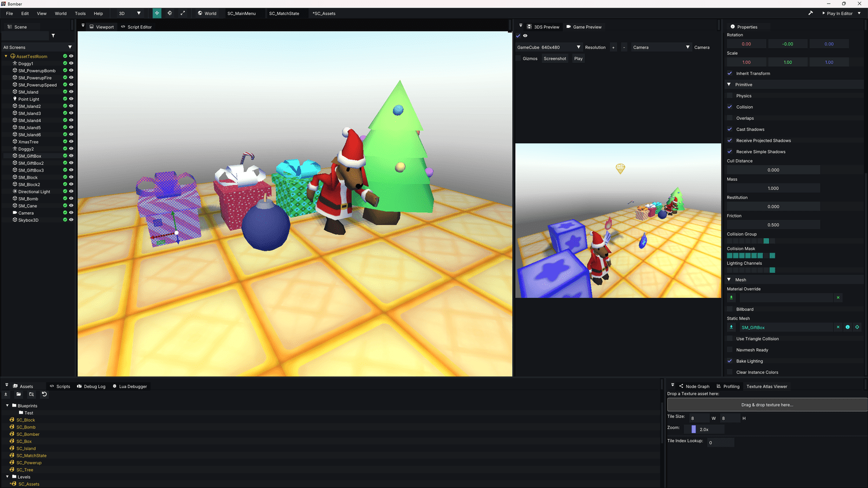The width and height of the screenshot is (868, 488).
Task: Open the GameCube 640x480 resolution dropdown
Action: pyautogui.click(x=549, y=47)
